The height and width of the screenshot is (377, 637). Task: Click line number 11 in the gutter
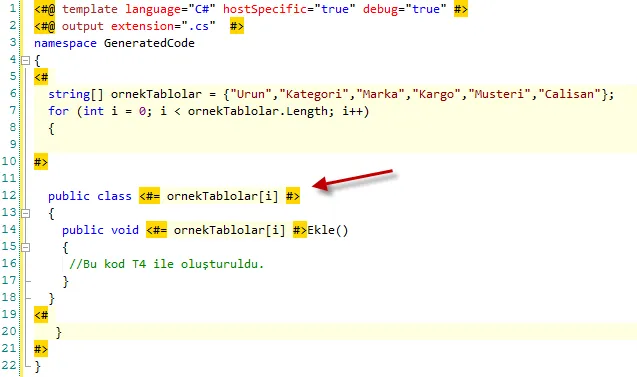point(9,179)
